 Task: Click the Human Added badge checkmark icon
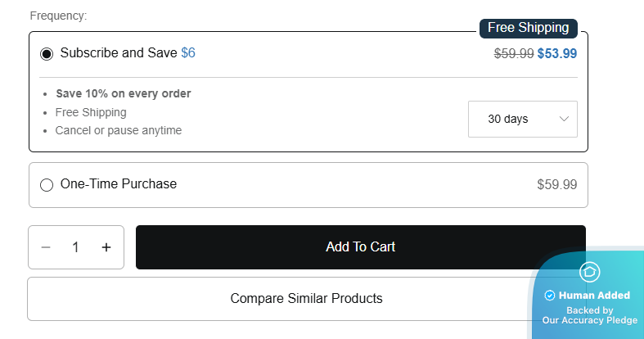click(x=550, y=296)
